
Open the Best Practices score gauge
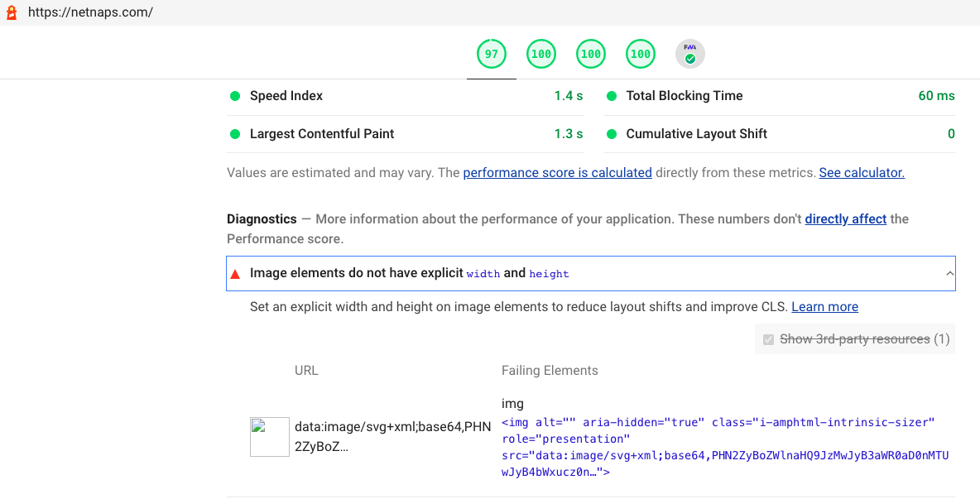591,53
